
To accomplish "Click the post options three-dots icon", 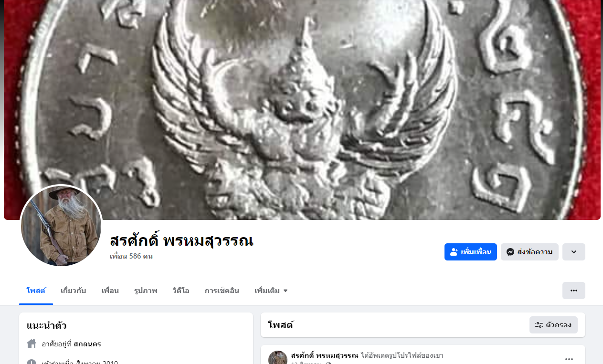I will pos(569,359).
